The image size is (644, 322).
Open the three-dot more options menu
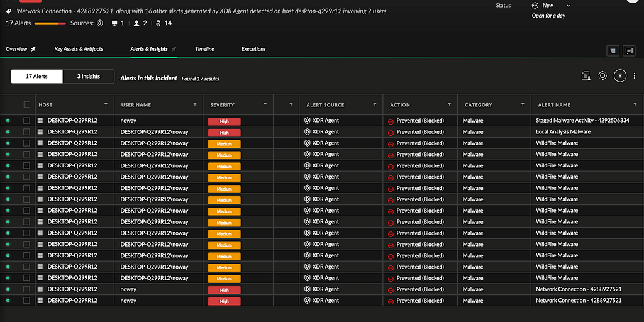pyautogui.click(x=635, y=76)
